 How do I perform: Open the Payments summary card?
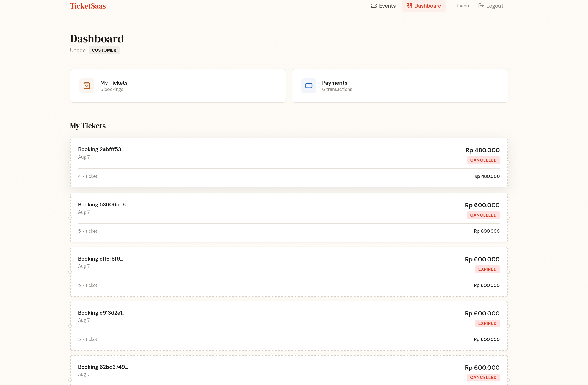click(x=400, y=86)
